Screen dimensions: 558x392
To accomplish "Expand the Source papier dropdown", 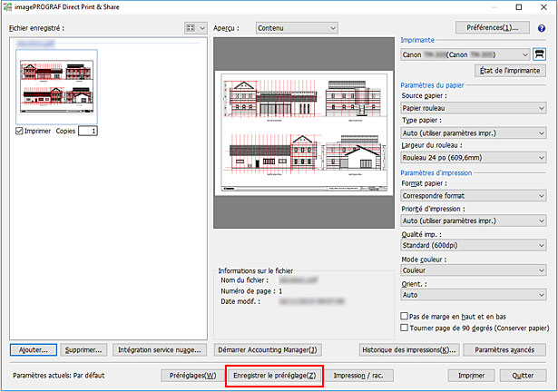I will point(474,106).
